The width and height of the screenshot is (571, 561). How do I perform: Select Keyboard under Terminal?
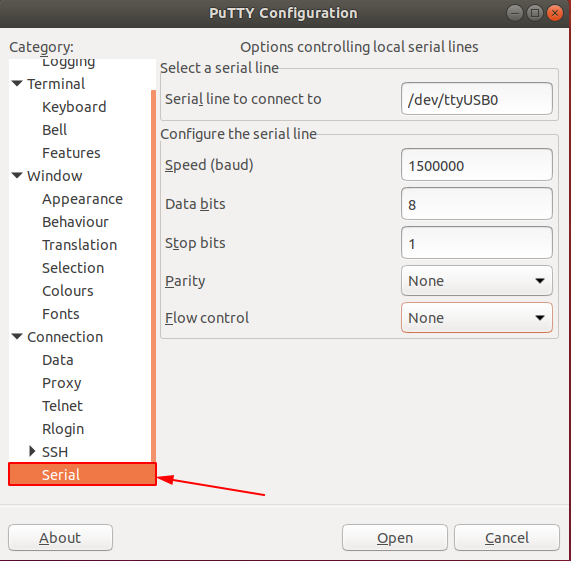[74, 107]
